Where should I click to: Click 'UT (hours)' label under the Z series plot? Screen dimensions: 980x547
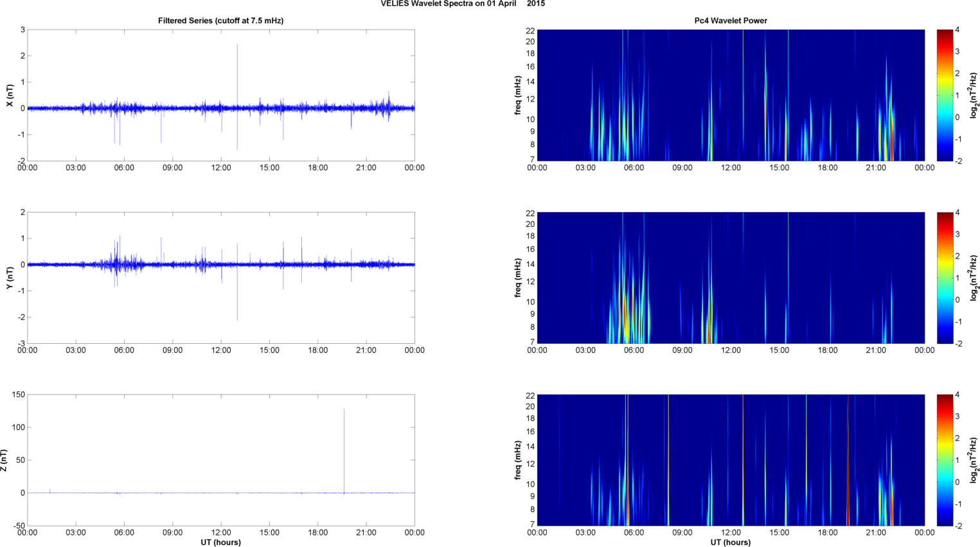pos(220,542)
